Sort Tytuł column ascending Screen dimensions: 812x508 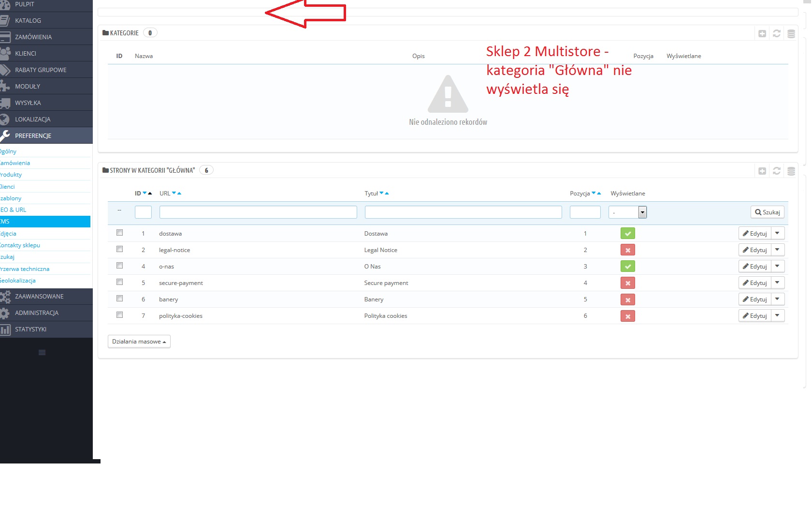click(387, 193)
